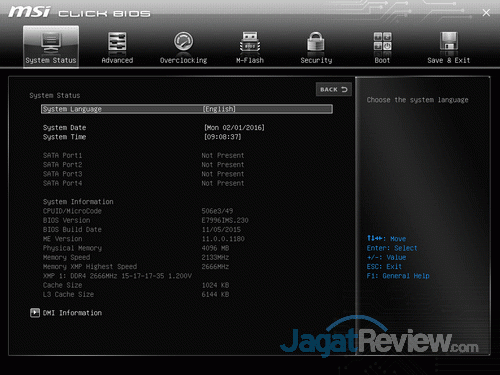Open the System Status monitor icon

coord(51,42)
